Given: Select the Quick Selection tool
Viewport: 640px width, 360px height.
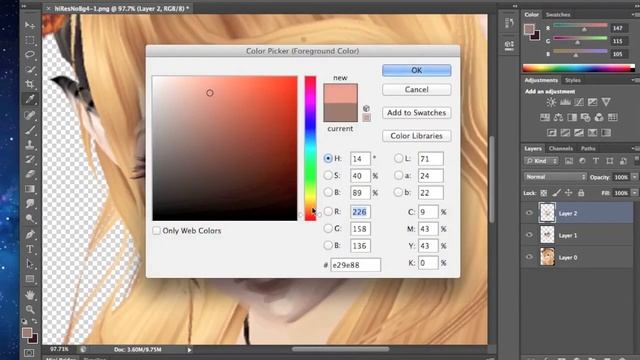Looking at the screenshot, I should pyautogui.click(x=30, y=69).
